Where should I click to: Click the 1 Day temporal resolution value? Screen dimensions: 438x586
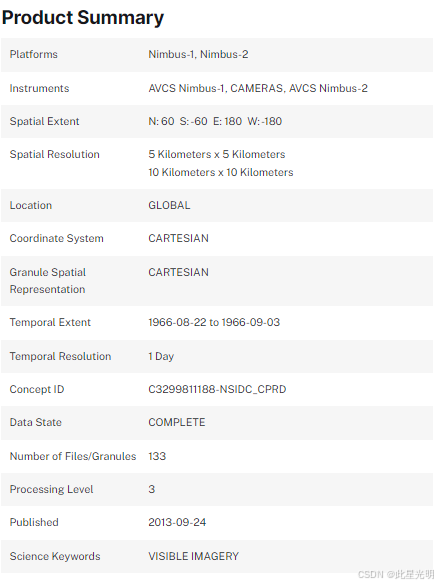click(x=161, y=357)
